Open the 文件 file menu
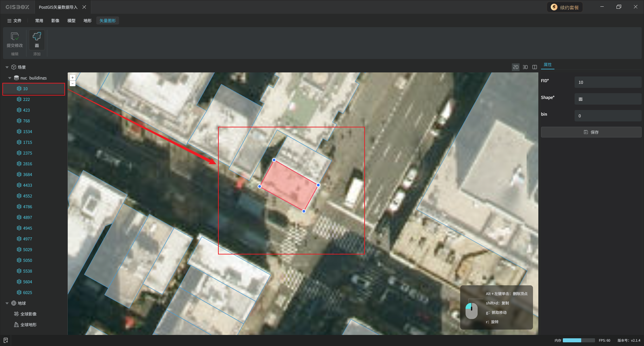The height and width of the screenshot is (346, 644). tap(14, 21)
